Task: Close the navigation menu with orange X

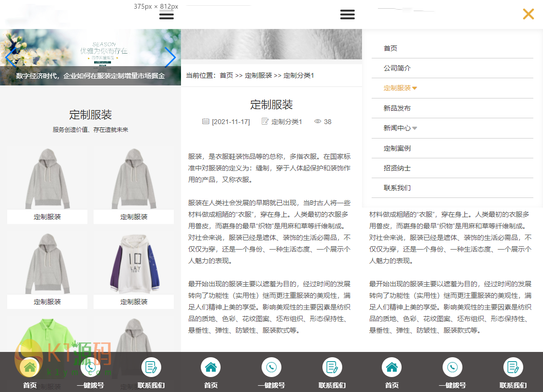Action: [x=529, y=14]
